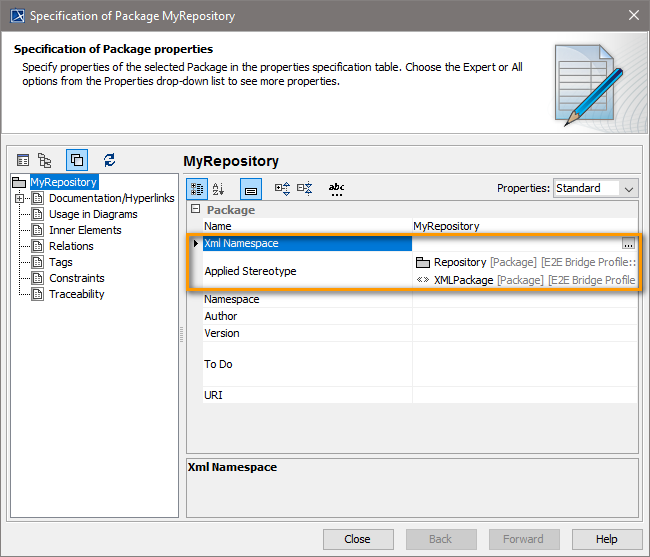
Task: Click the ellipsis button for Xml Namespace
Action: coord(628,243)
